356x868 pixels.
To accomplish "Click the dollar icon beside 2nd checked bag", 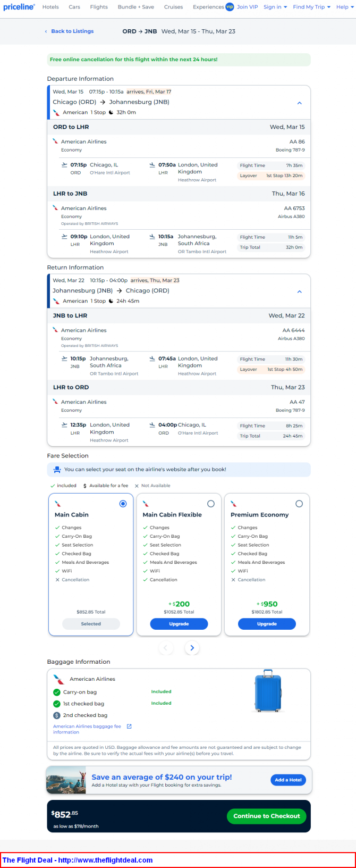I will point(57,715).
